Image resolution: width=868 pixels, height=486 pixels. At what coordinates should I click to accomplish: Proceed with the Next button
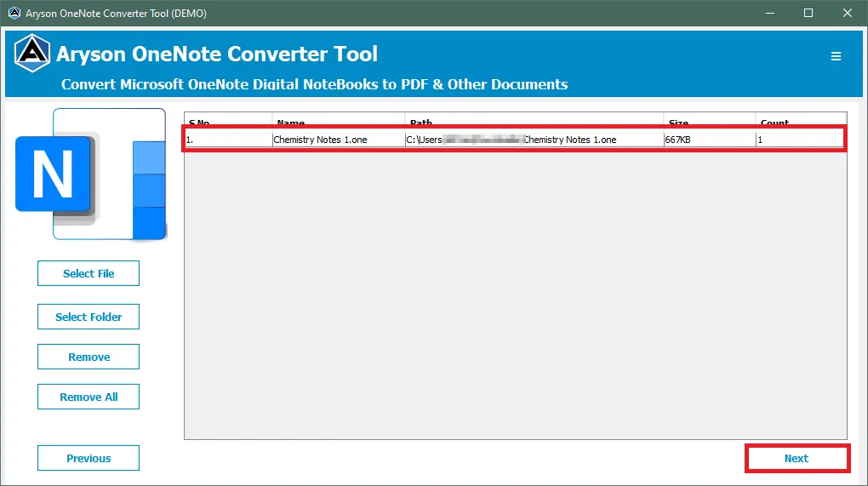(797, 458)
